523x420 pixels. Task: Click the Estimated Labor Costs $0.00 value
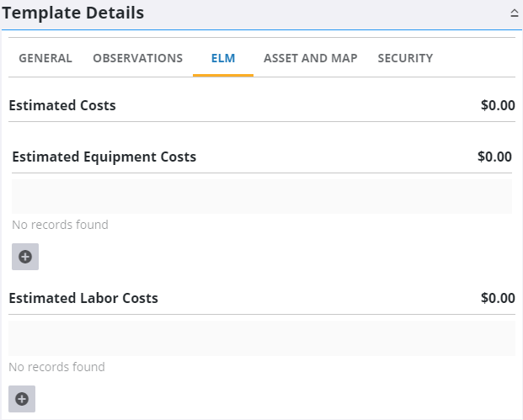click(x=497, y=298)
